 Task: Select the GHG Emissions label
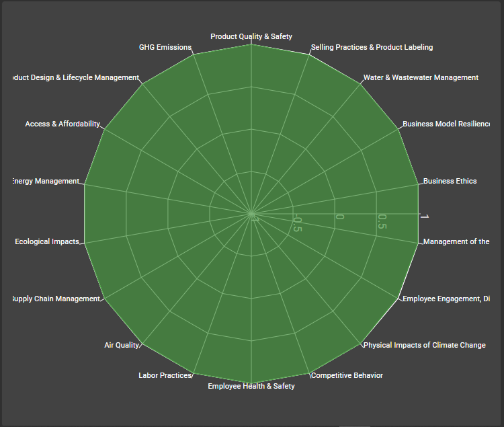(x=165, y=47)
